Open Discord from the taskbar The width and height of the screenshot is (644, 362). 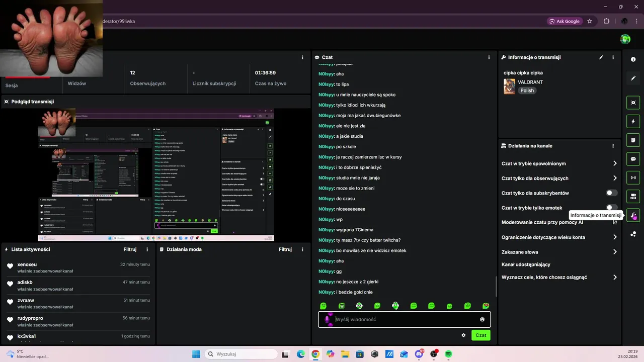click(x=419, y=354)
